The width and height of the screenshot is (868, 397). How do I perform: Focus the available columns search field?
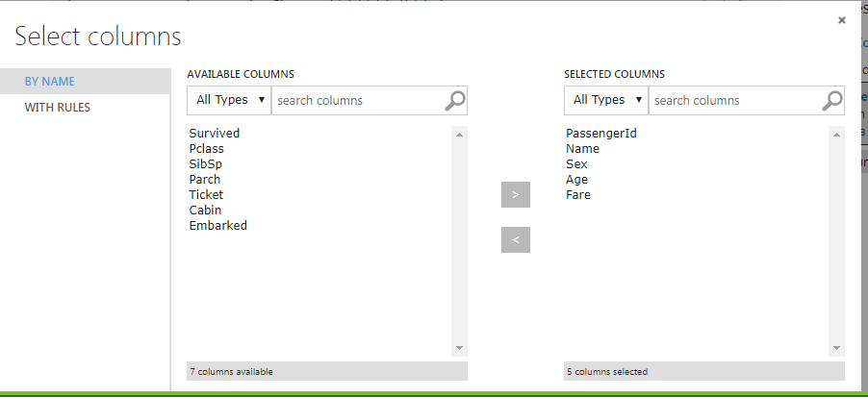coord(358,100)
